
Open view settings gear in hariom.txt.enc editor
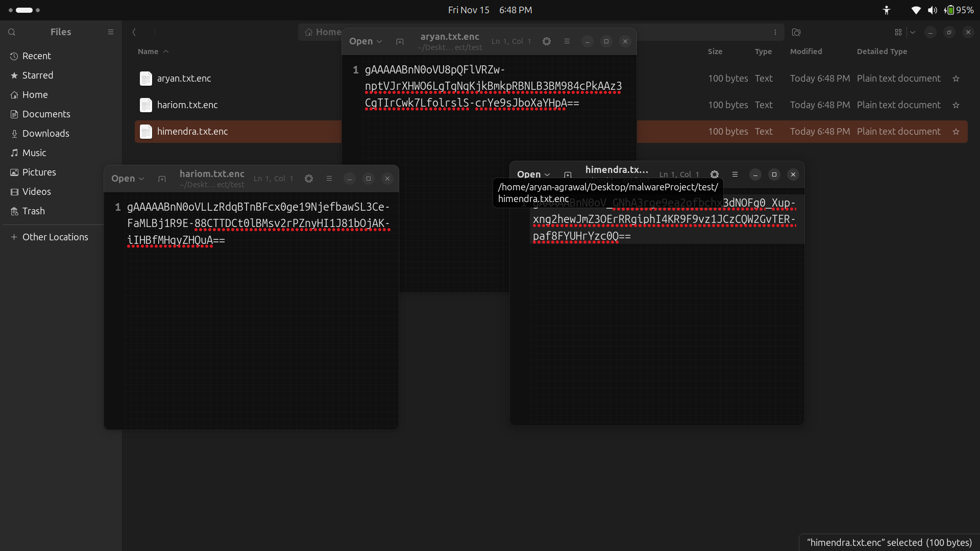(x=309, y=179)
